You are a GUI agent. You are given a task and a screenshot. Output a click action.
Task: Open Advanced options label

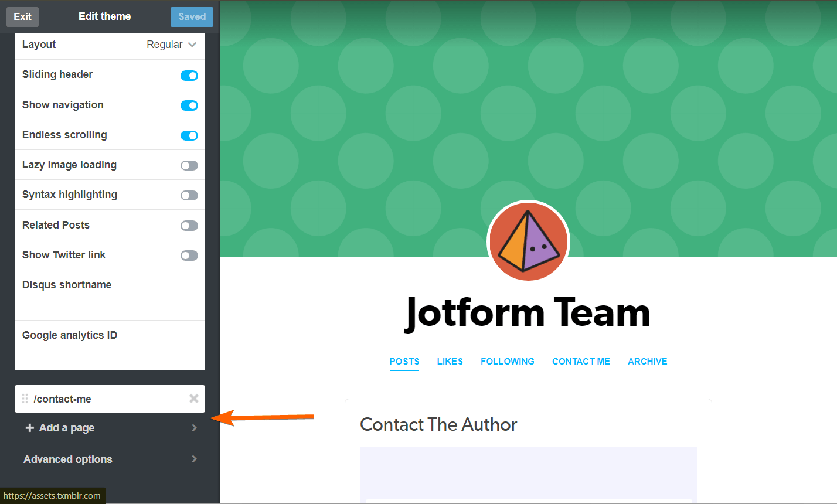(68, 459)
